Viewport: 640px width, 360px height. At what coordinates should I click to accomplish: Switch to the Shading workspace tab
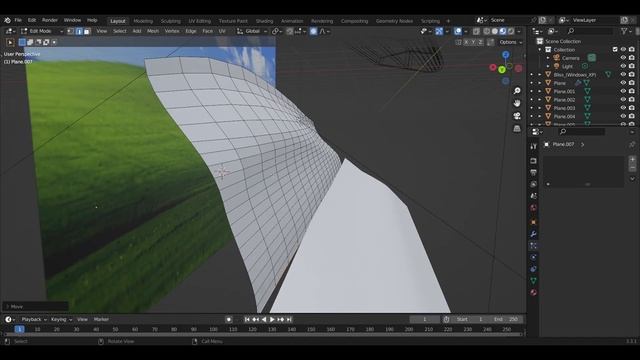[264, 21]
